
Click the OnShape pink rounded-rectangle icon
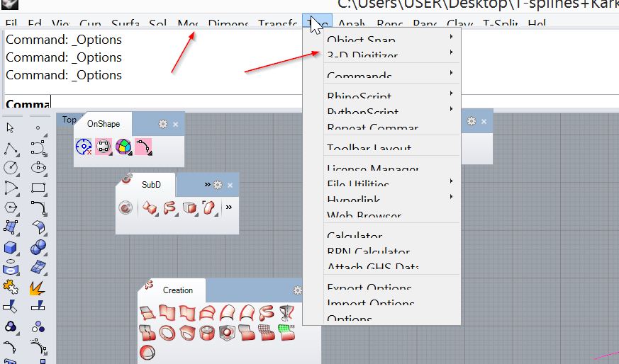tap(104, 147)
